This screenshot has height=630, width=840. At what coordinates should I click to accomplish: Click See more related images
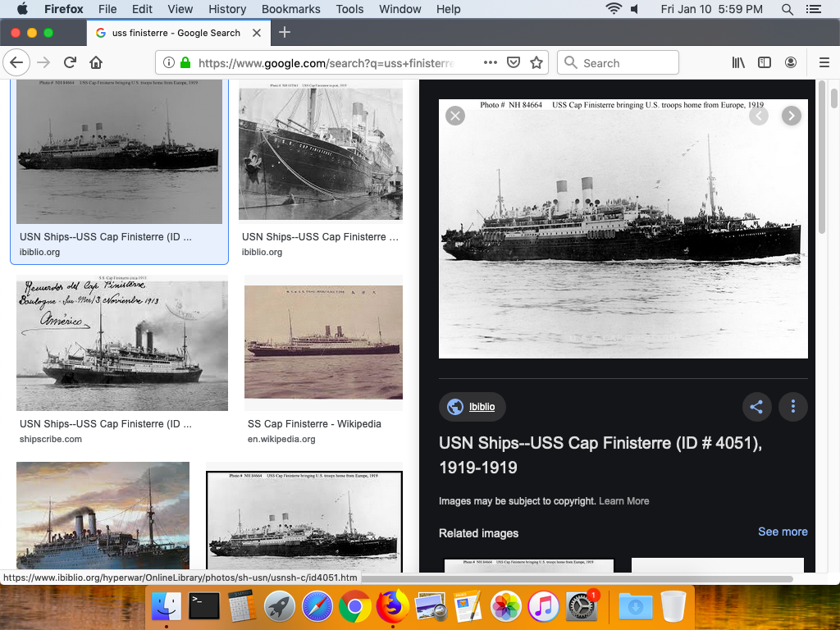tap(783, 532)
